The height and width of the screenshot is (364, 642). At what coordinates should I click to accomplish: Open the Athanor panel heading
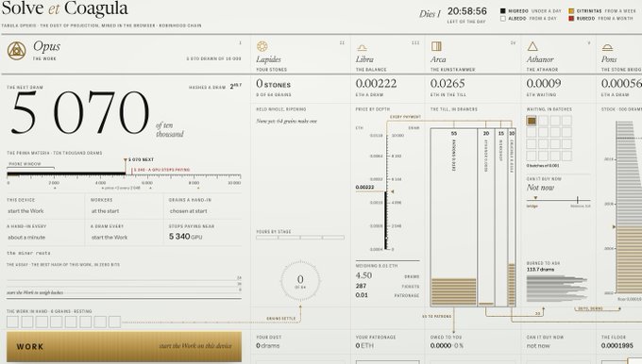click(x=540, y=59)
